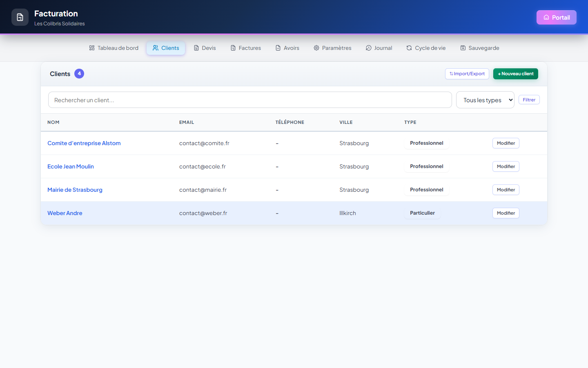Click the Avoirs file icon
The image size is (588, 368).
pyautogui.click(x=278, y=48)
